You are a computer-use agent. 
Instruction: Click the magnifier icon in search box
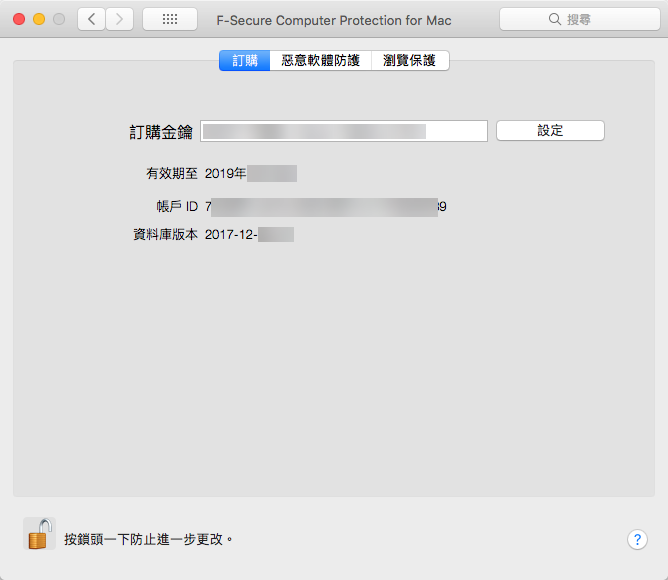point(554,20)
